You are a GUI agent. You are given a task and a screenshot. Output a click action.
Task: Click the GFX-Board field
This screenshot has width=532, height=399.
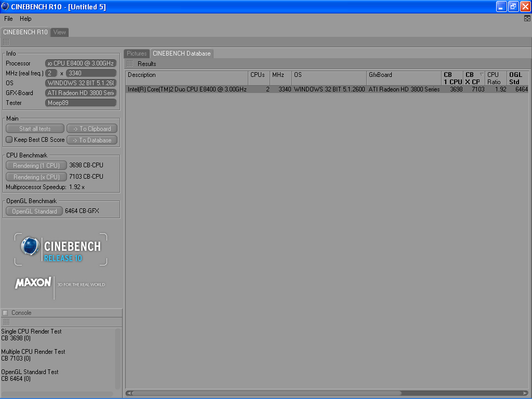click(81, 93)
